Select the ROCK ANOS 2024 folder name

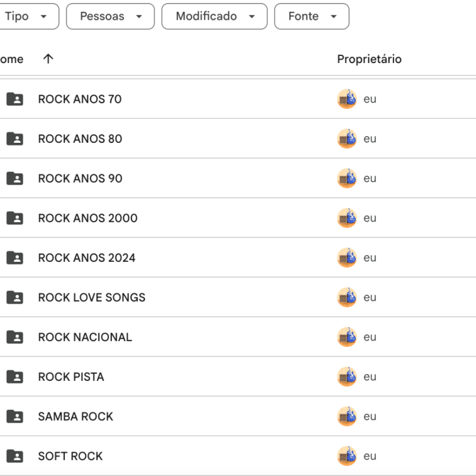[x=86, y=258]
